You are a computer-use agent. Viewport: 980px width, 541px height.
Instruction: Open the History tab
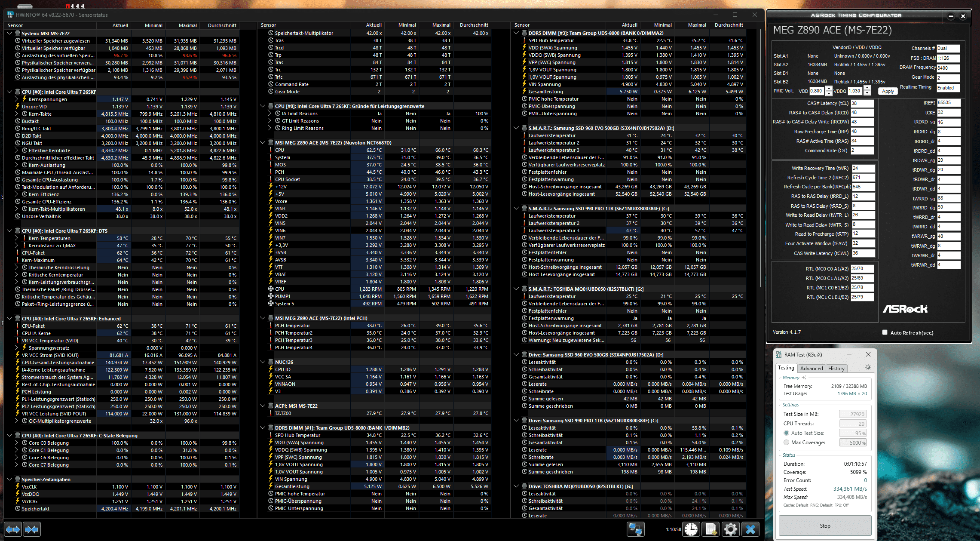(836, 369)
